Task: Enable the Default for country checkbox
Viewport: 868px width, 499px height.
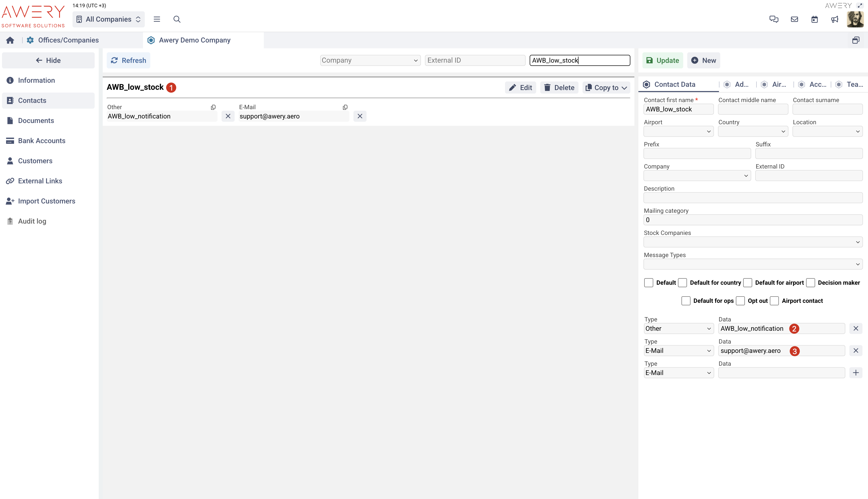Action: [x=682, y=282]
